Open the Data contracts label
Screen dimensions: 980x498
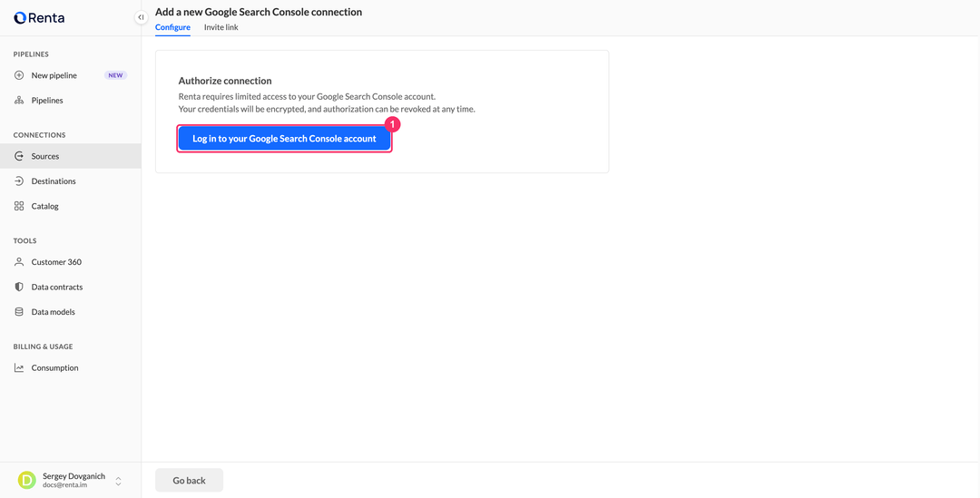(x=57, y=288)
